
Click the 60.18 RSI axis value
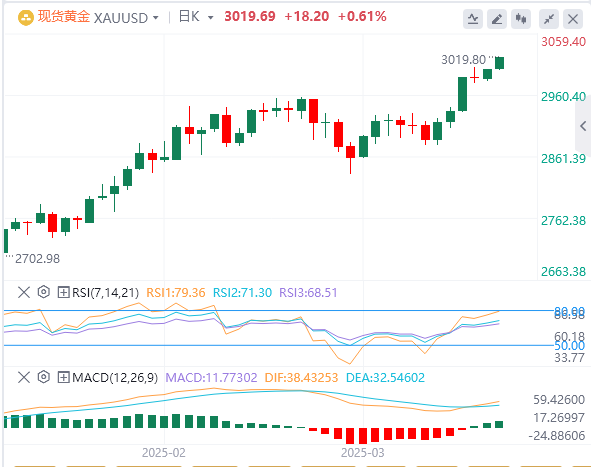coord(570,336)
